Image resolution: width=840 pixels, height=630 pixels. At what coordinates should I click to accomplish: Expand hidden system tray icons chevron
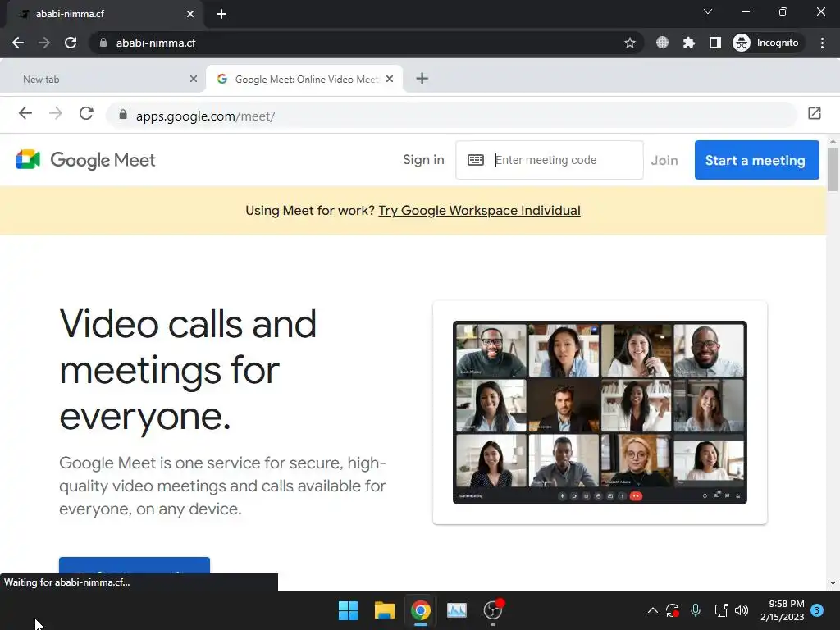tap(652, 610)
